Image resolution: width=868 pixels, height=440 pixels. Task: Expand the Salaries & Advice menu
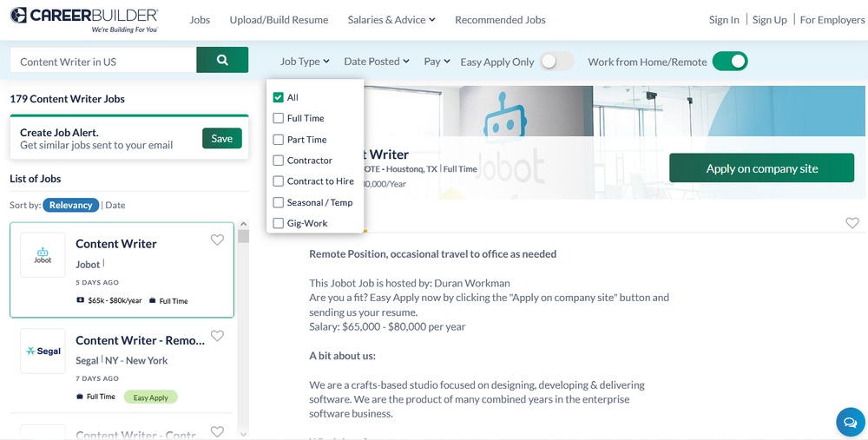(x=391, y=20)
